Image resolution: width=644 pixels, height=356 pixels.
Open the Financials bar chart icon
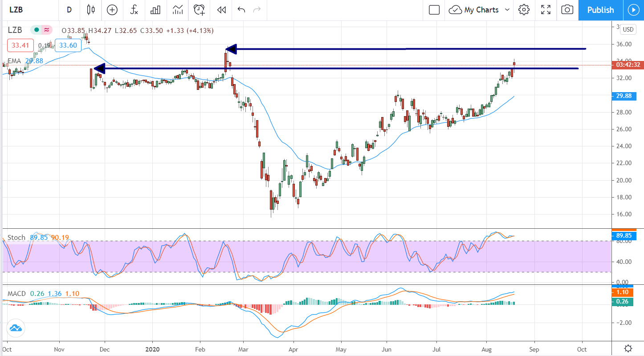(155, 10)
